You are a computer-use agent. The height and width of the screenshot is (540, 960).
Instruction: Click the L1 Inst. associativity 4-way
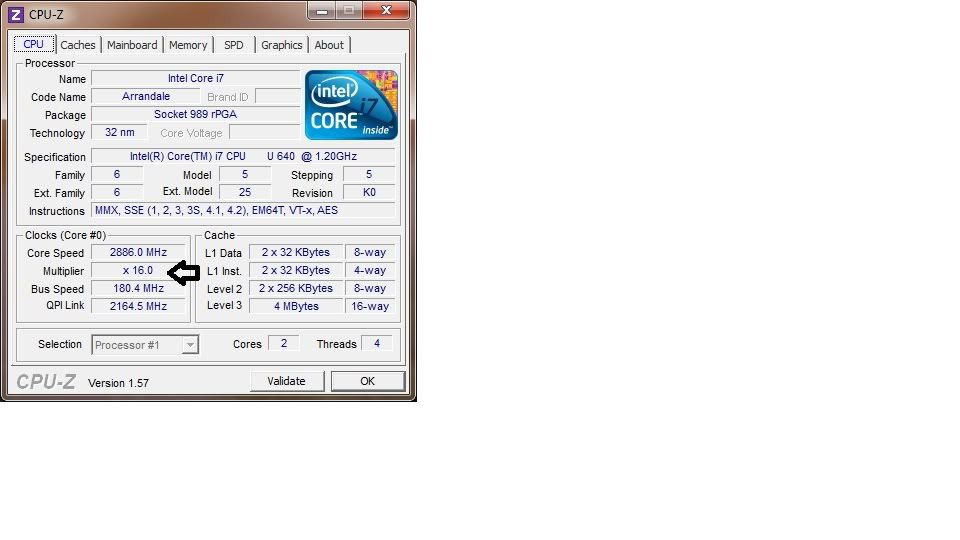[x=370, y=270]
